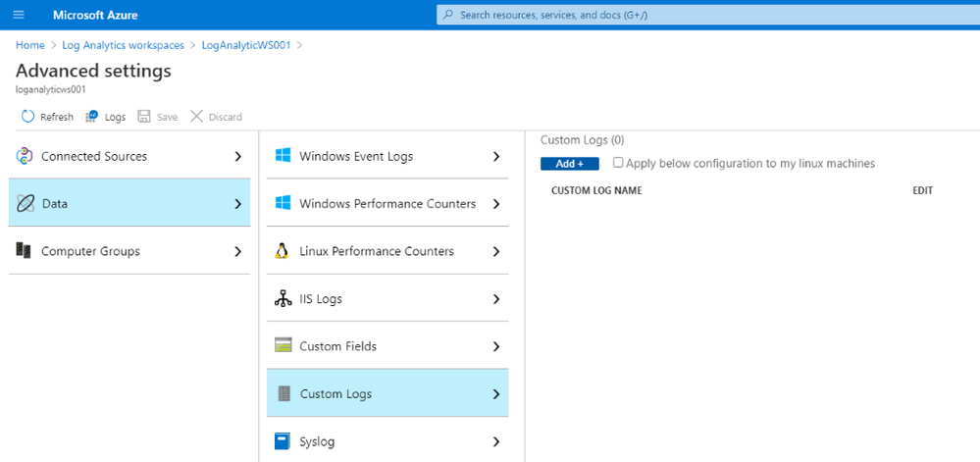
Task: Click CUSTOM LOG NAME column header
Action: point(596,190)
